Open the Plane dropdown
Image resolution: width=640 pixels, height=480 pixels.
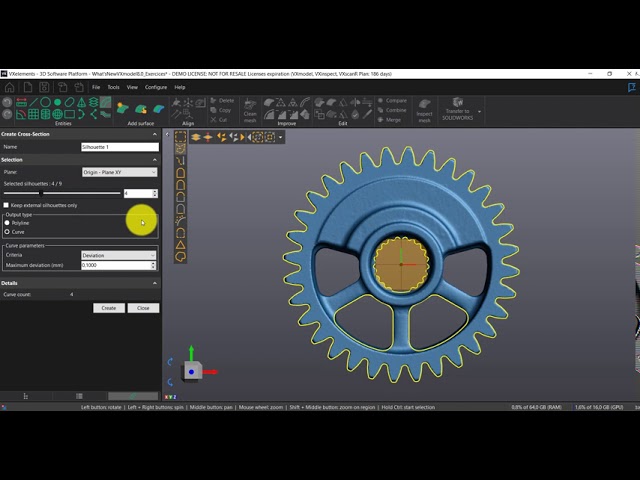click(119, 172)
